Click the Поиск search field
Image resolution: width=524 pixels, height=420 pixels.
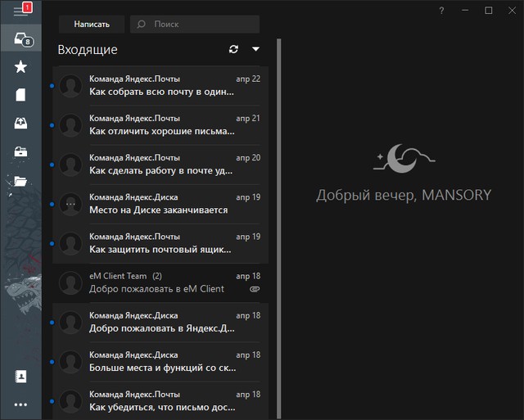click(201, 25)
